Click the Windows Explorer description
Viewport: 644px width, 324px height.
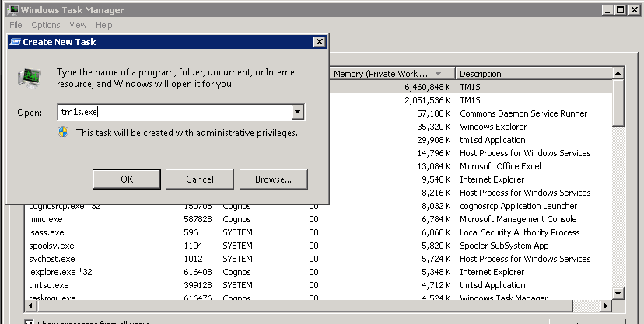pos(493,127)
